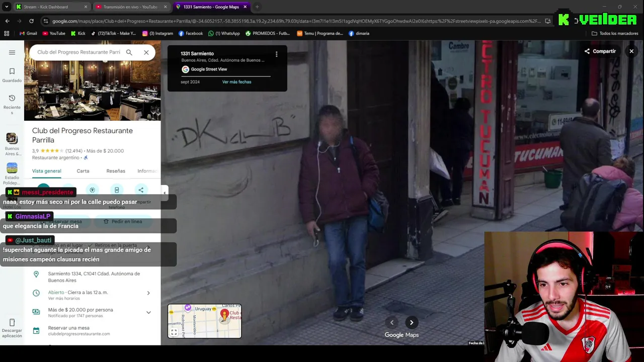Open Guardado saved places
The image size is (644, 362).
tap(12, 75)
